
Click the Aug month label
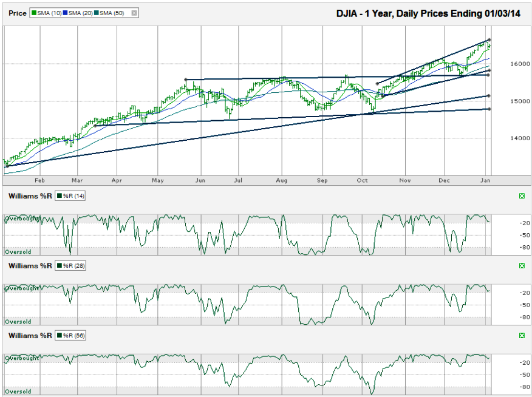pos(282,180)
